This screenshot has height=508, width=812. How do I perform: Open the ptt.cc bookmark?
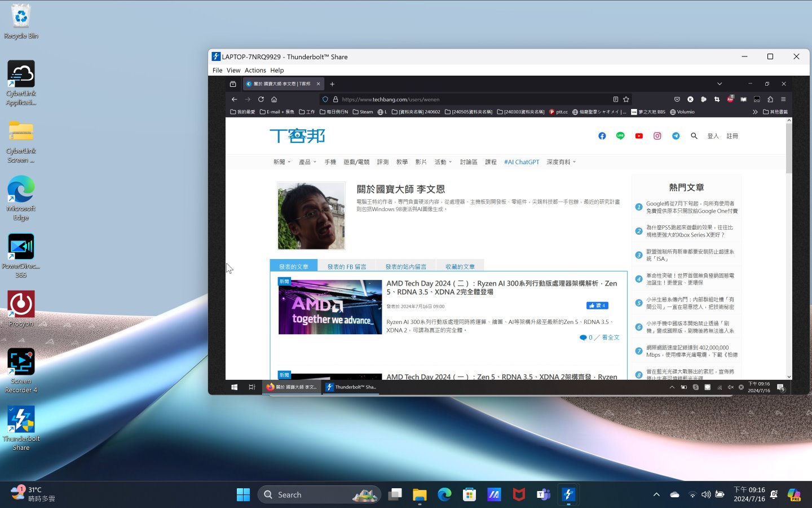point(558,112)
